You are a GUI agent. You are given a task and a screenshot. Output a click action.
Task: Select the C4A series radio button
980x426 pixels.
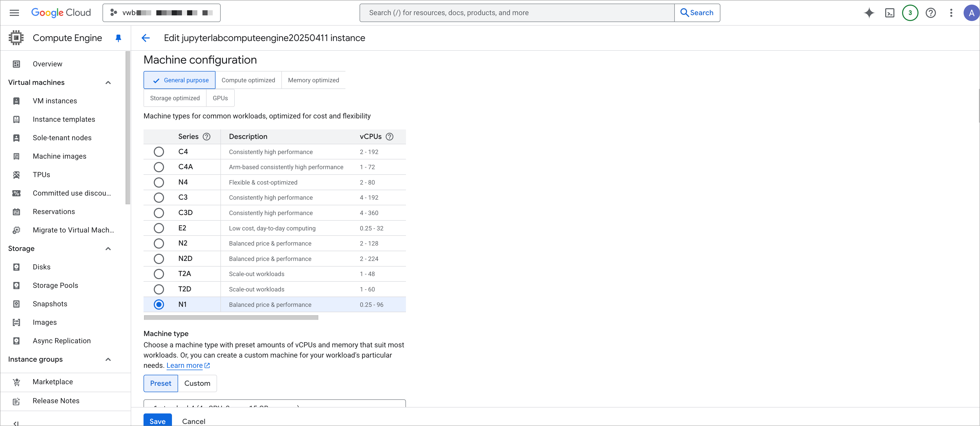click(x=159, y=167)
